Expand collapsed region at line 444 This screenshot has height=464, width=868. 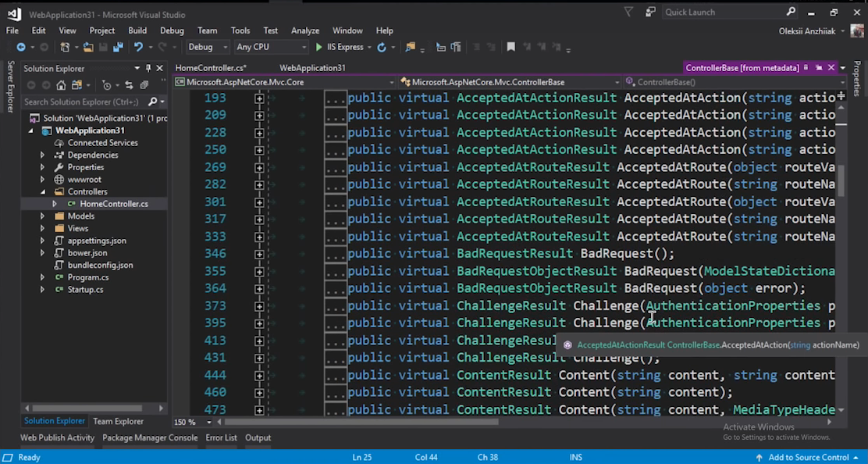pyautogui.click(x=259, y=376)
